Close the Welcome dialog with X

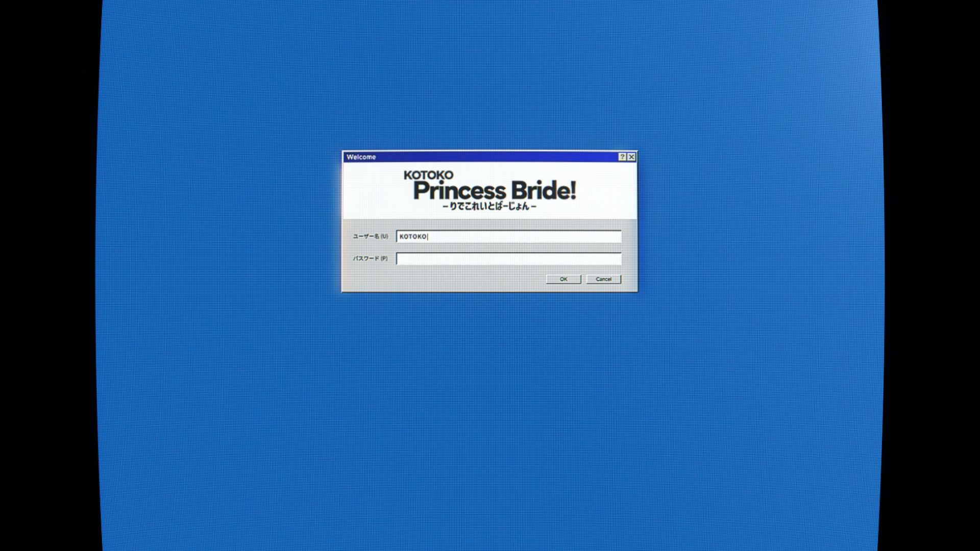point(631,157)
